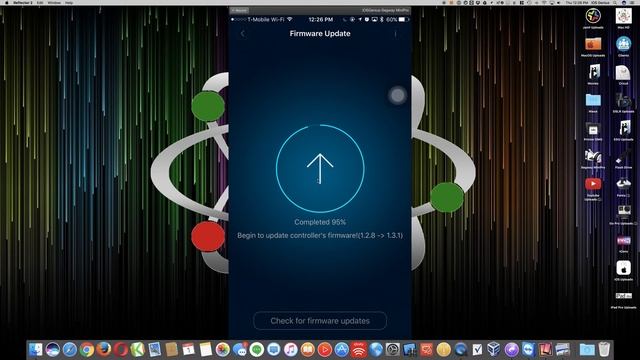Open System Preferences in the Dock
This screenshot has width=640, height=360.
393,350
